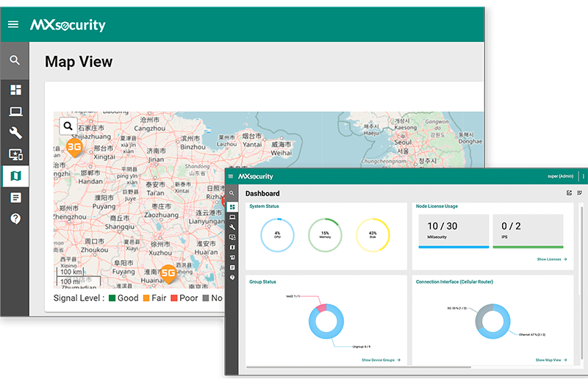Click the blue MXsecurity license progress bar
Image resolution: width=588 pixels, height=385 pixels.
pyautogui.click(x=453, y=247)
